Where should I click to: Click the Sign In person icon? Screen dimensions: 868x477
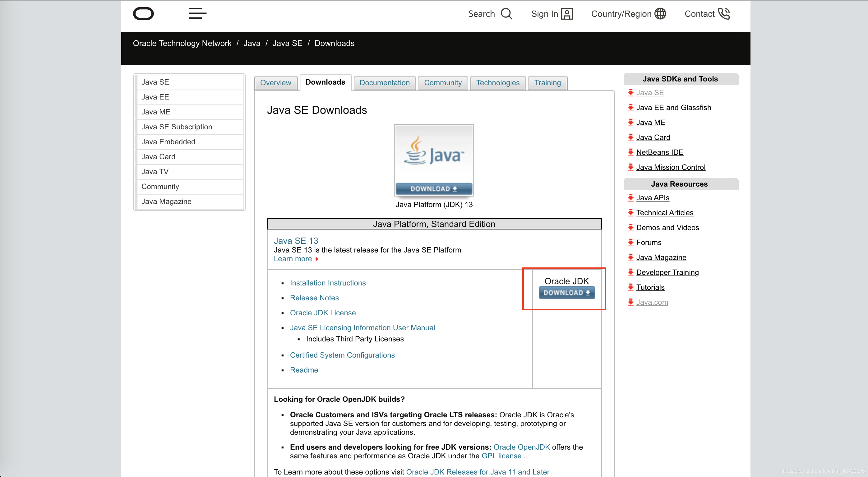[x=567, y=14]
